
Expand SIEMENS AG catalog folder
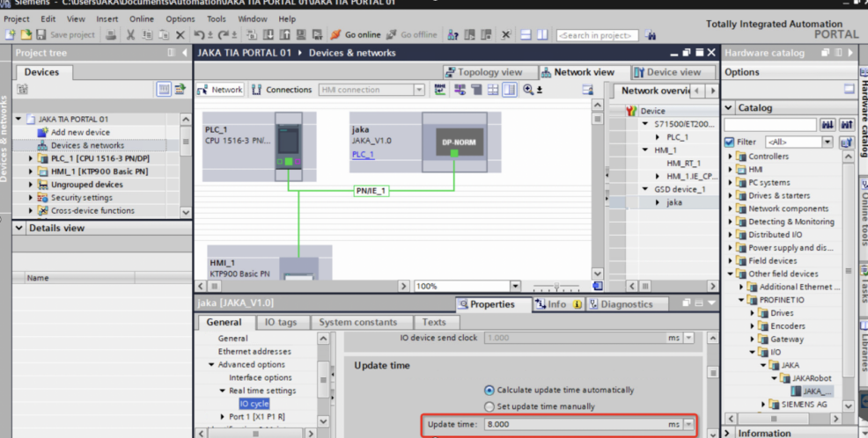click(763, 405)
